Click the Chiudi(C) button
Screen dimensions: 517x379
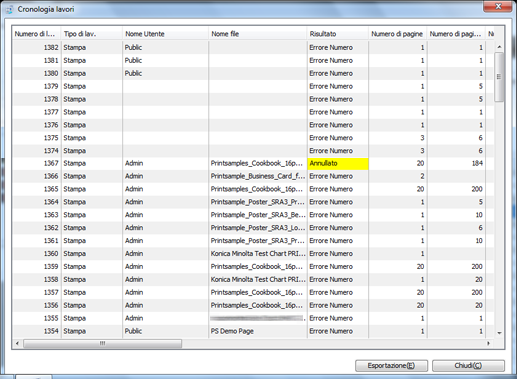(x=468, y=365)
